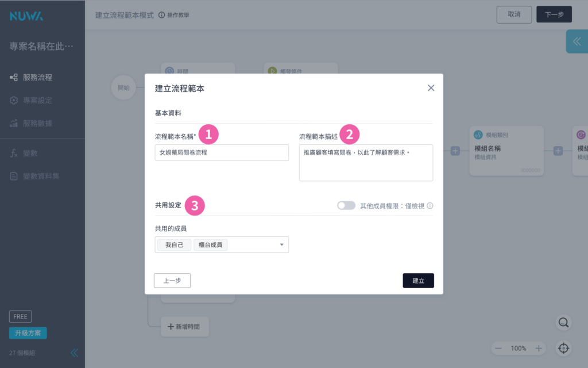Click the 升級方案 upgrade button
The image size is (588, 368).
(28, 333)
